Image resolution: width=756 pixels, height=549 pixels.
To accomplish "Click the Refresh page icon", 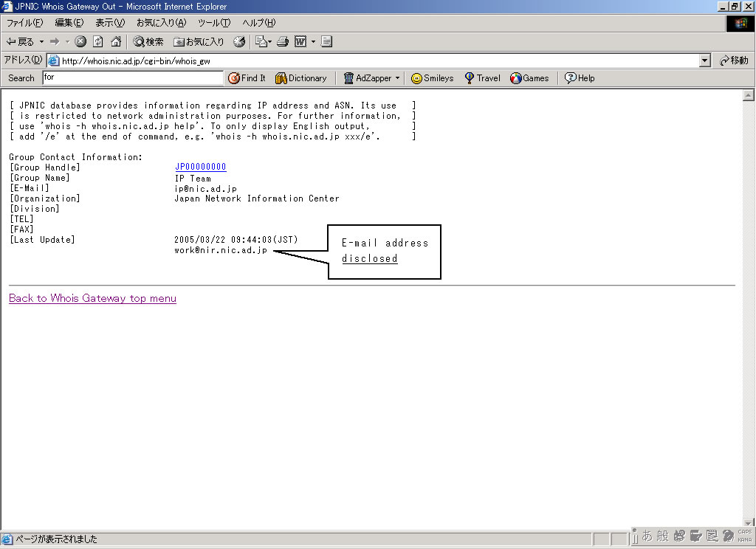I will click(98, 41).
